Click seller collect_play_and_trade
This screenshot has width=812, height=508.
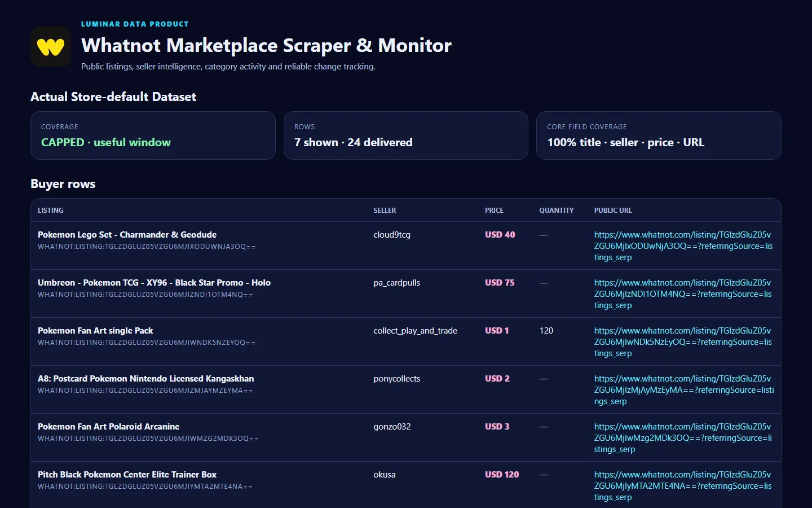(x=415, y=331)
